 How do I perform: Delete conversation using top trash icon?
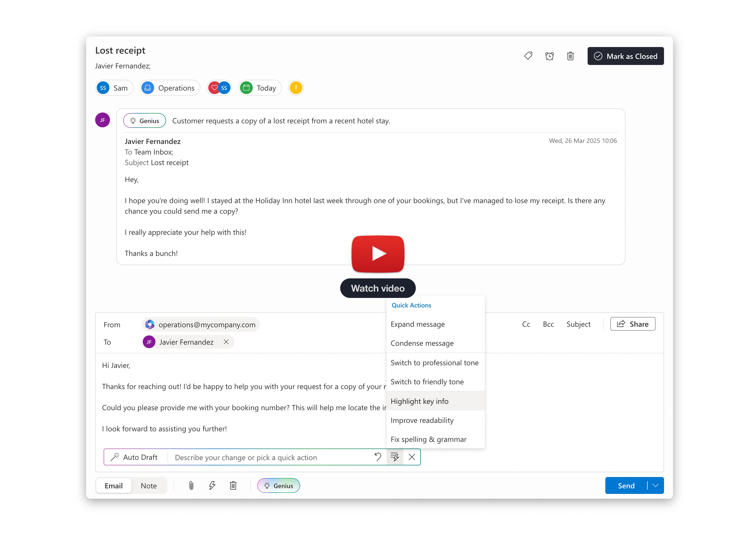tap(570, 56)
